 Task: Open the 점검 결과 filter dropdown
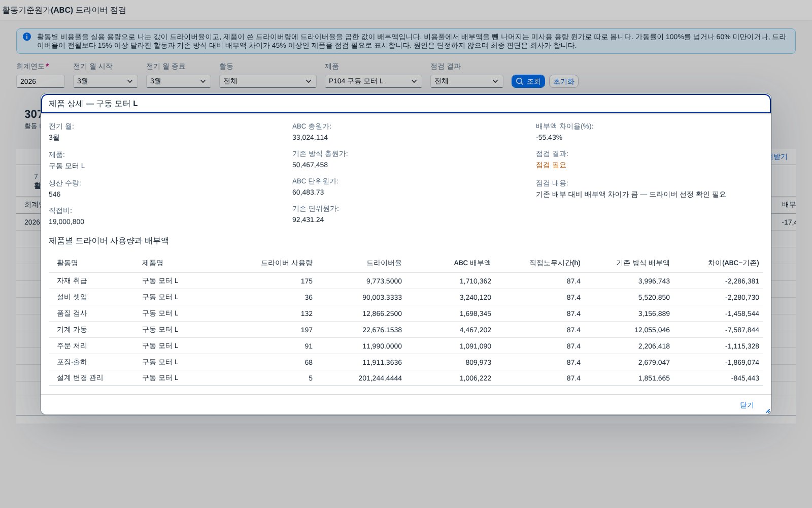coord(466,81)
